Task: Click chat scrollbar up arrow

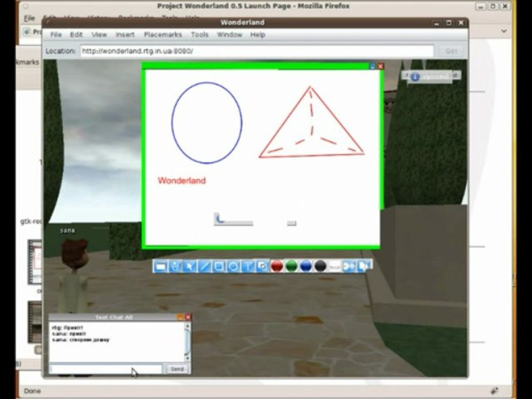Action: [x=187, y=326]
